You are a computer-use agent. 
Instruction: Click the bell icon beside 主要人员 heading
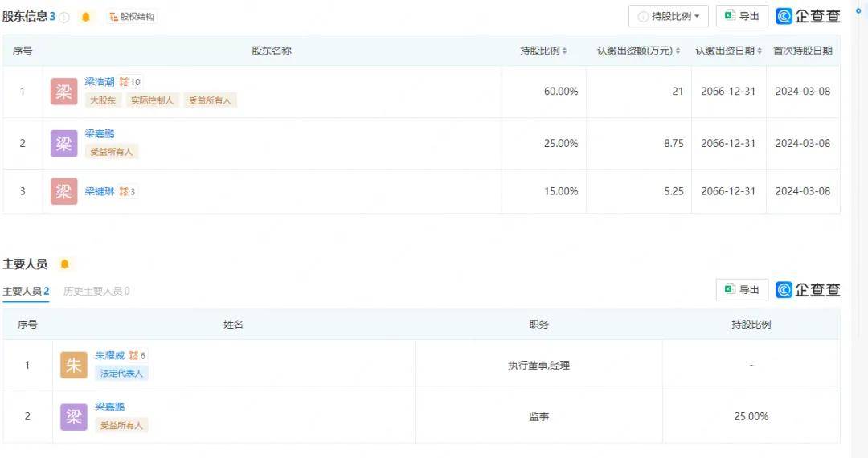point(65,264)
